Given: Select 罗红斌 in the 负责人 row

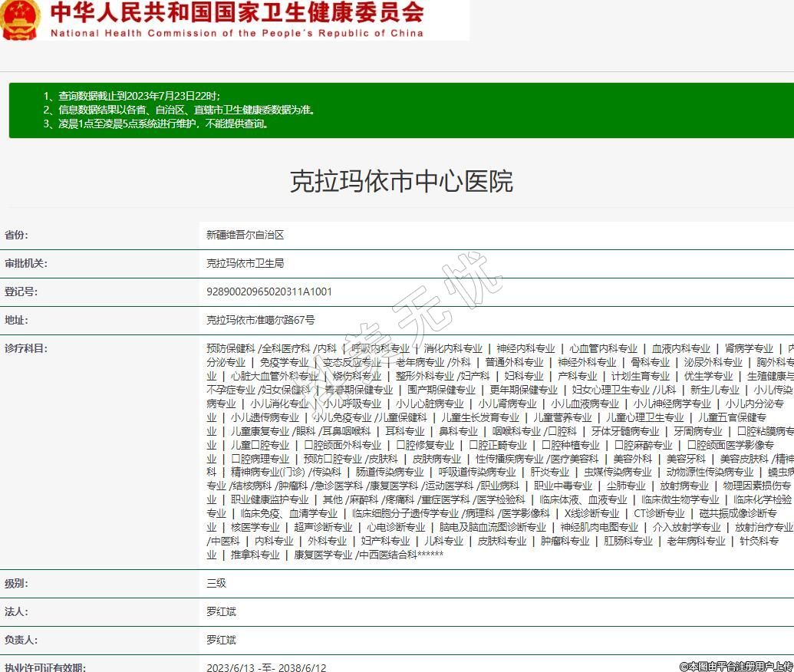Looking at the screenshot, I should pos(221,640).
